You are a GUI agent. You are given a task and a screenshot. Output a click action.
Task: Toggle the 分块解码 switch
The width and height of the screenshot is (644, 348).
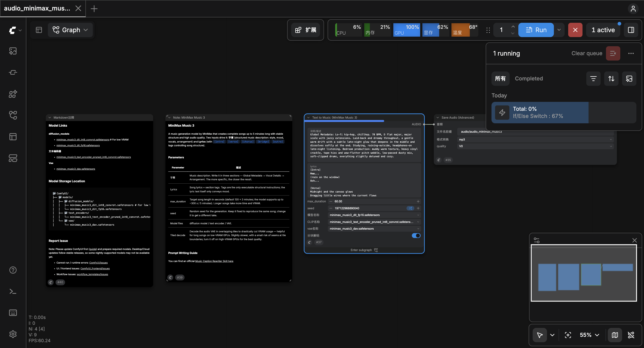coord(416,235)
